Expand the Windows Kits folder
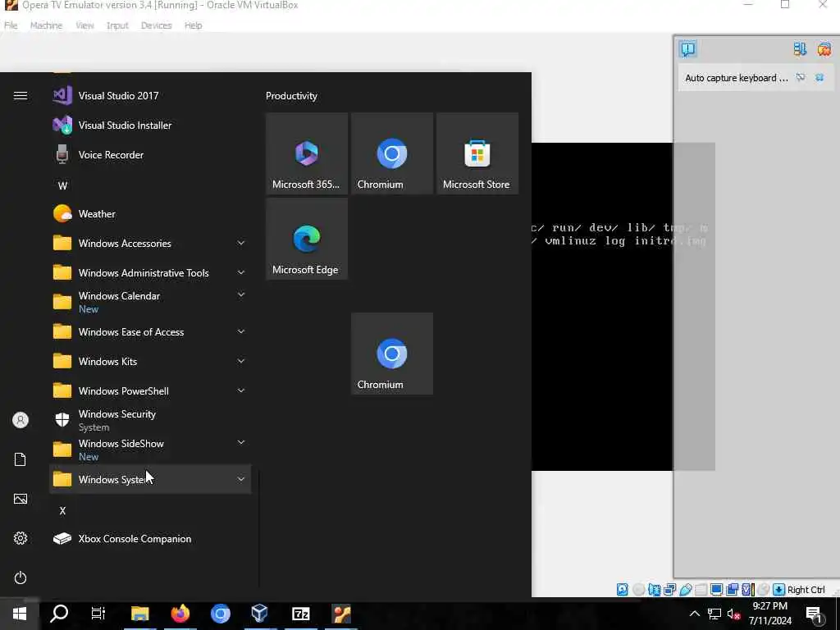This screenshot has width=840, height=630. point(241,361)
